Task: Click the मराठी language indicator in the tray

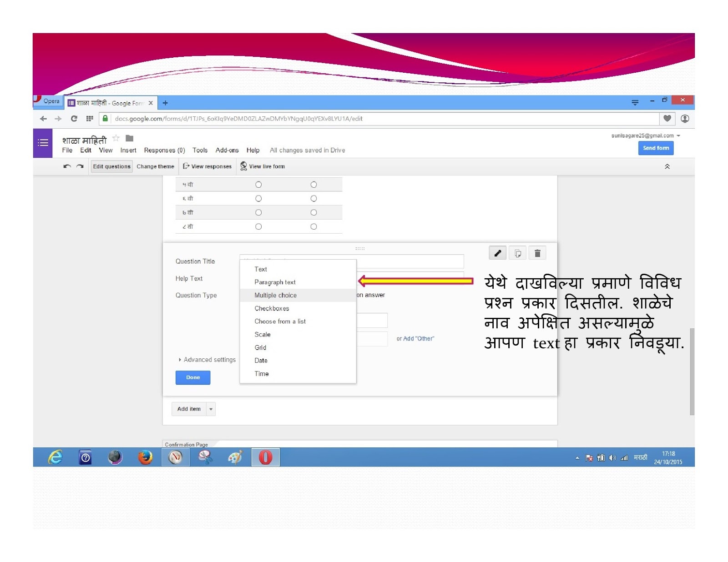Action: click(640, 457)
